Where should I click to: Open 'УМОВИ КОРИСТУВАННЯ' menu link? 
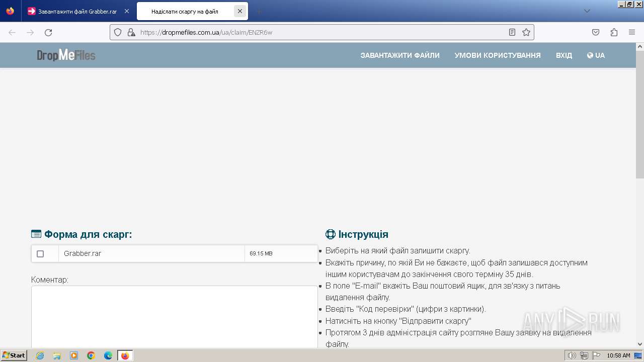tap(498, 55)
